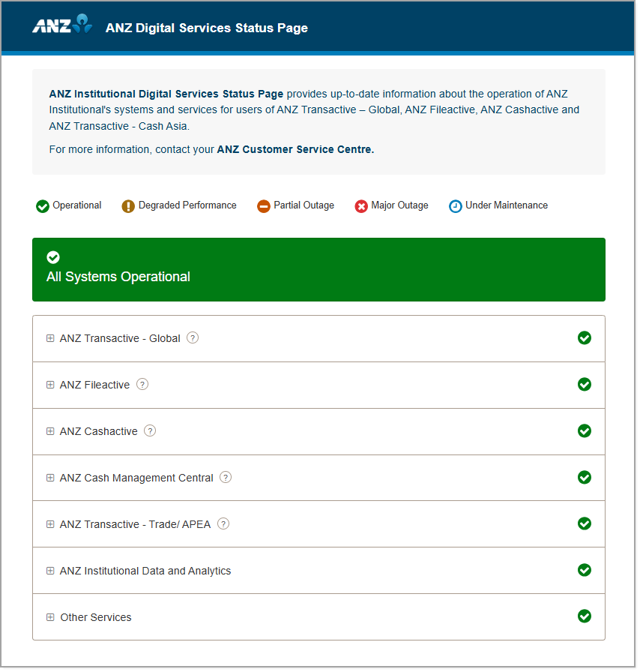The image size is (640, 672).
Task: Click help icon beside ANZ Transactive - Global
Action: point(193,337)
